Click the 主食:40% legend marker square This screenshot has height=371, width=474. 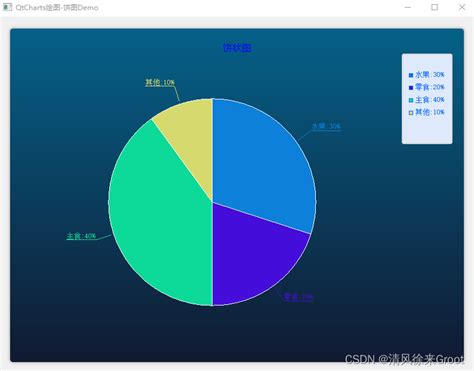(411, 100)
